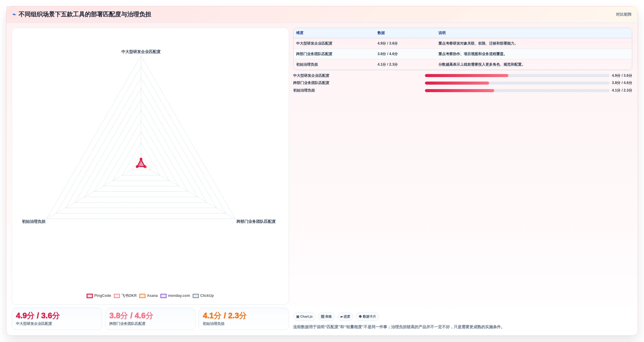644x342 pixels.
Task: Open the 3.8分 / 4.6分 data card
Action: pos(150,319)
